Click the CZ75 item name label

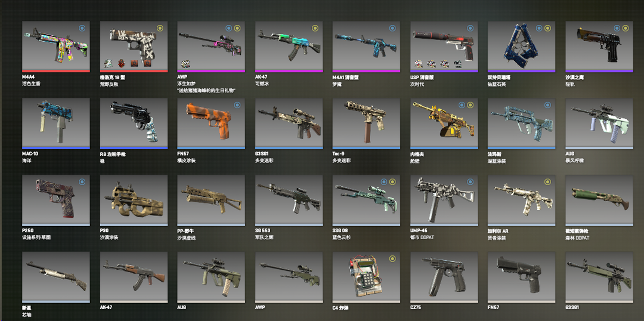click(415, 307)
